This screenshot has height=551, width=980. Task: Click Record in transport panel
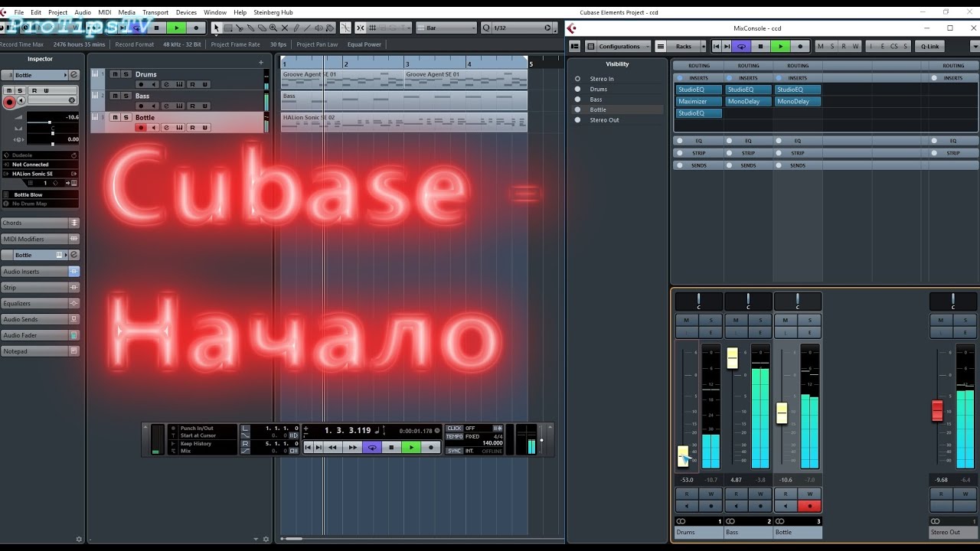pyautogui.click(x=431, y=447)
